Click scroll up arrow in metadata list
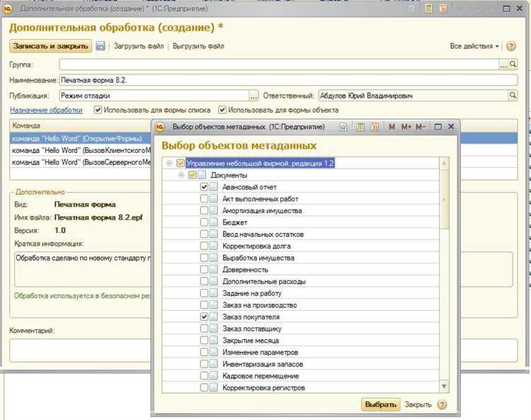Viewport: 531px width, 420px height. pyautogui.click(x=445, y=164)
